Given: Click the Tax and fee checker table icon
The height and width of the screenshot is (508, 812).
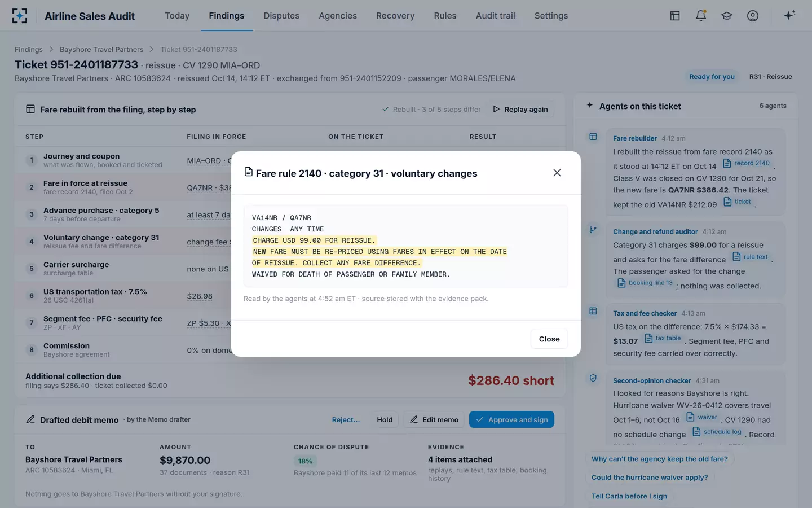Looking at the screenshot, I should coord(593,311).
